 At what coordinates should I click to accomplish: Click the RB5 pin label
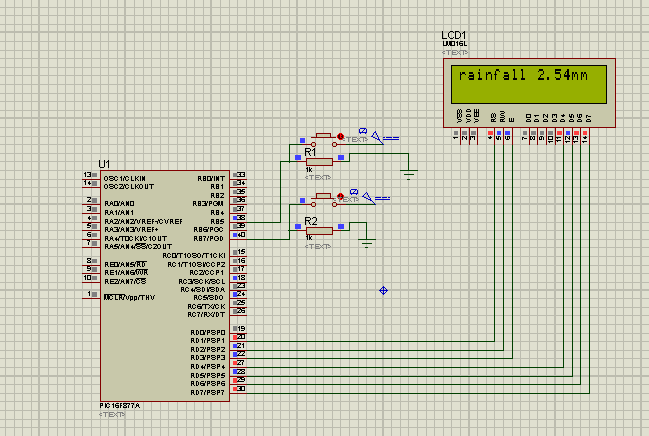[217, 222]
